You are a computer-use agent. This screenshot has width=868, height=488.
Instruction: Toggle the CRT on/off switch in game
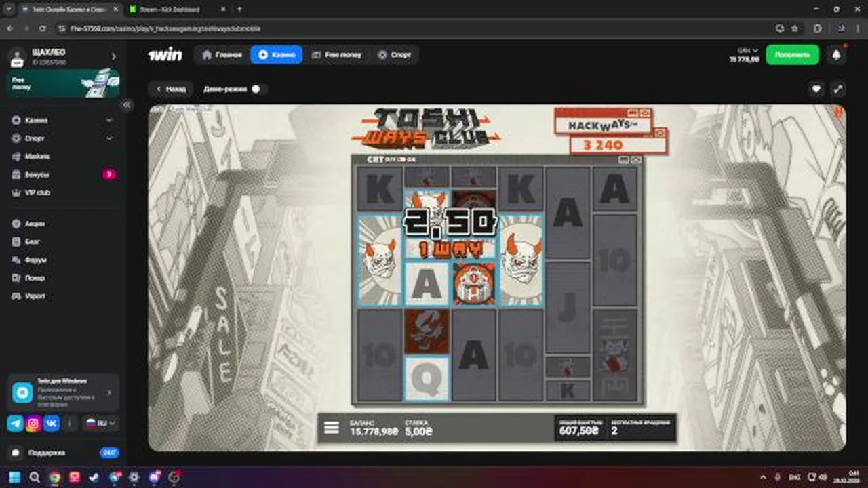(x=401, y=160)
